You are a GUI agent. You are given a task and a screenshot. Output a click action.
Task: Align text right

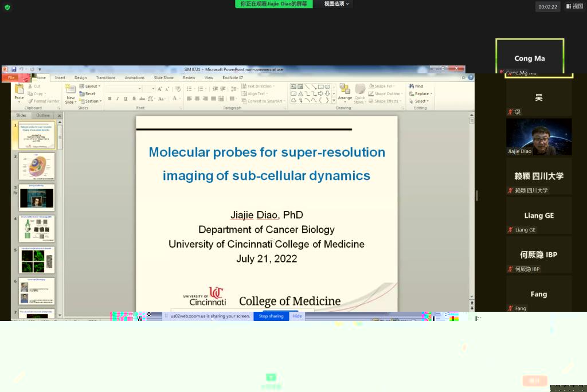tap(205, 99)
